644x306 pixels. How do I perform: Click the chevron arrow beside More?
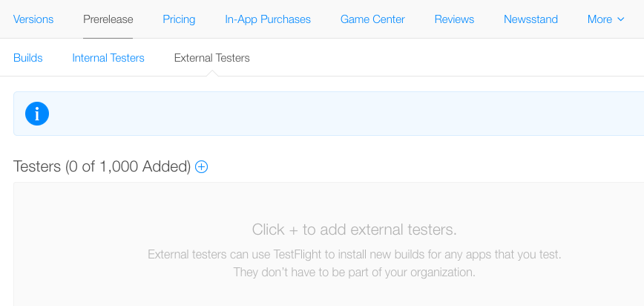tap(620, 19)
